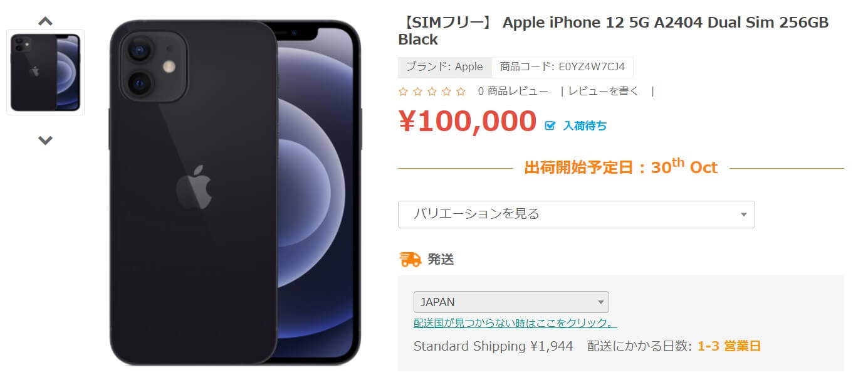The width and height of the screenshot is (868, 387).
Task: Click the 配送国が見つからない時はここをクリック link
Action: click(x=515, y=323)
